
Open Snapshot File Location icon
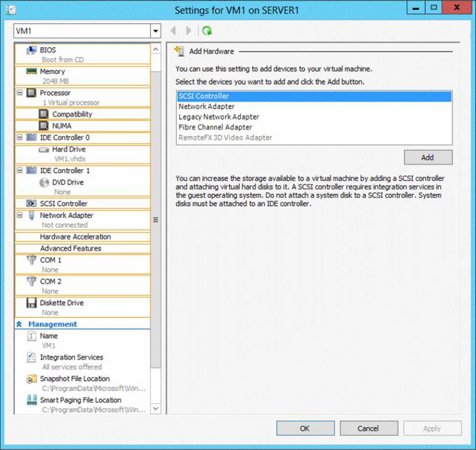32,379
